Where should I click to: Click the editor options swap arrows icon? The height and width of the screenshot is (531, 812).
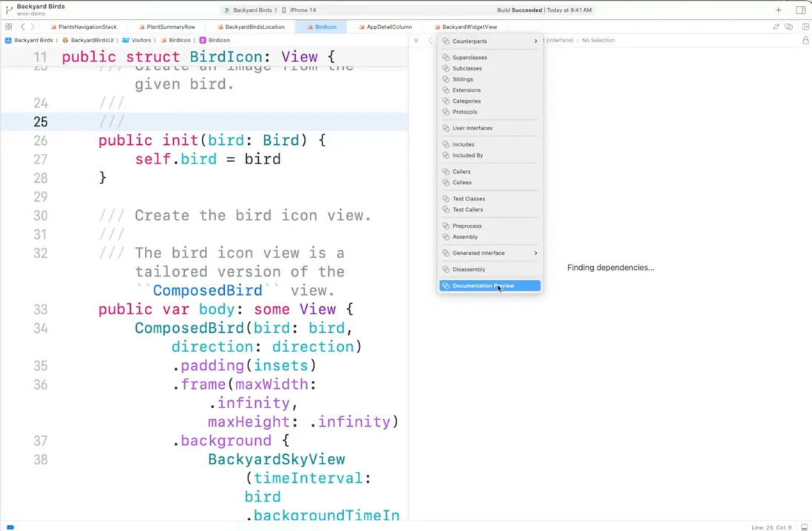(x=776, y=27)
